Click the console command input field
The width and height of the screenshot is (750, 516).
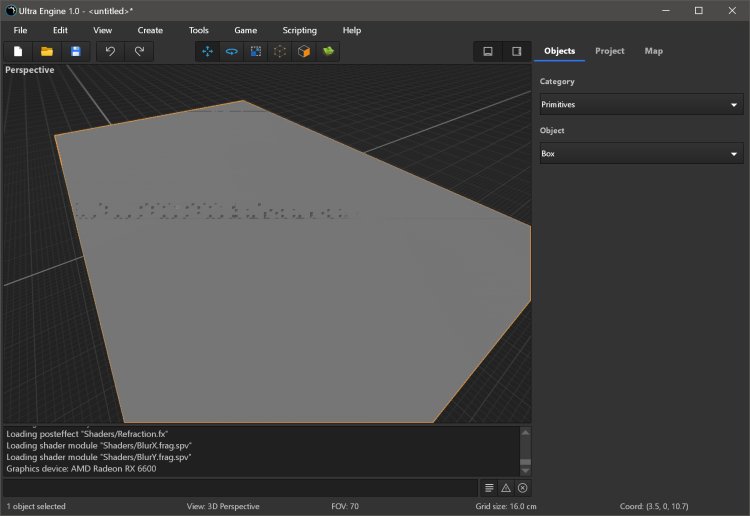(x=240, y=488)
